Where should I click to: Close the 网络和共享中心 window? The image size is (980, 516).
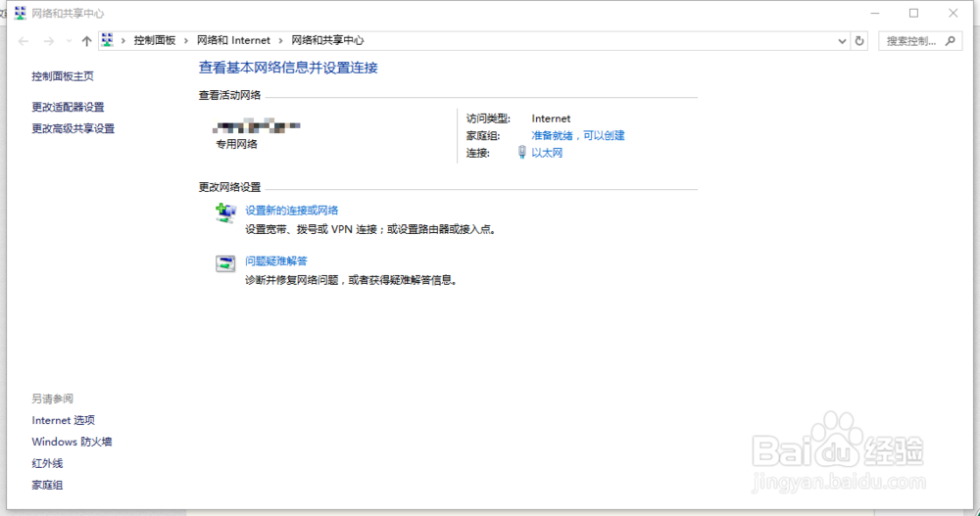click(x=954, y=13)
